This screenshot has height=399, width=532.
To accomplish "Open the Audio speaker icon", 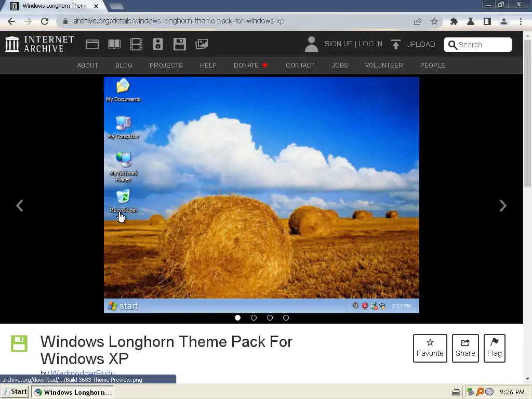I will 158,44.
